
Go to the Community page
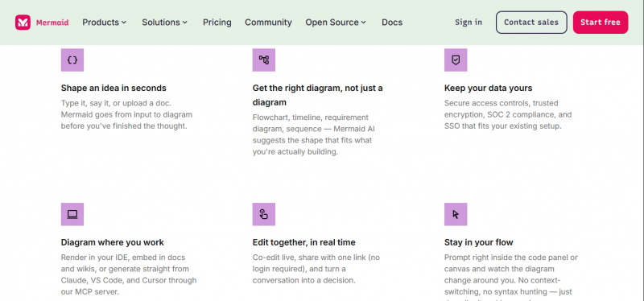click(268, 23)
